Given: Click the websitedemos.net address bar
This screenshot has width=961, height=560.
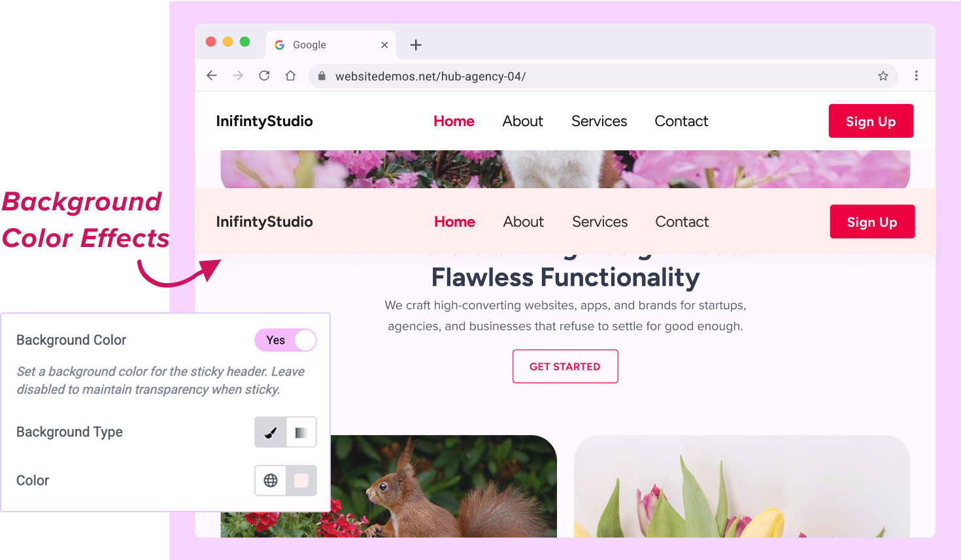Looking at the screenshot, I should click(603, 76).
